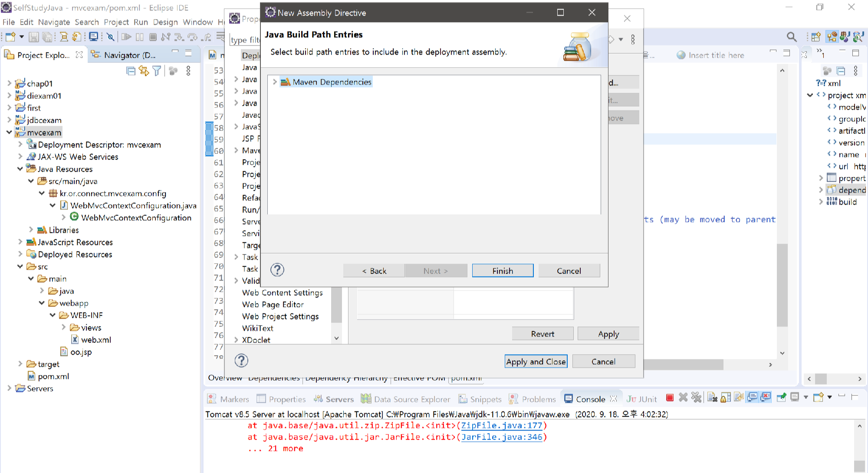Screen dimensions: 868x473
Task: Click Collapse All in Project Explorer
Action: pyautogui.click(x=131, y=71)
